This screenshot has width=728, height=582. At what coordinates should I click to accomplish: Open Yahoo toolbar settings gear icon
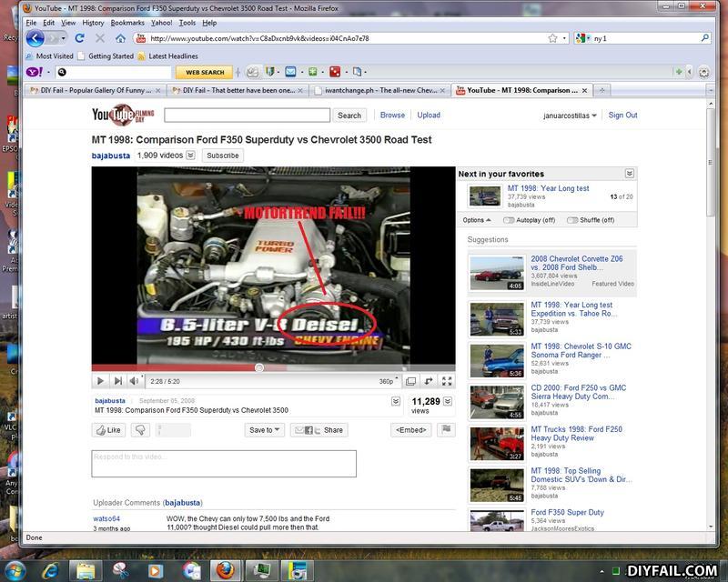tap(703, 73)
